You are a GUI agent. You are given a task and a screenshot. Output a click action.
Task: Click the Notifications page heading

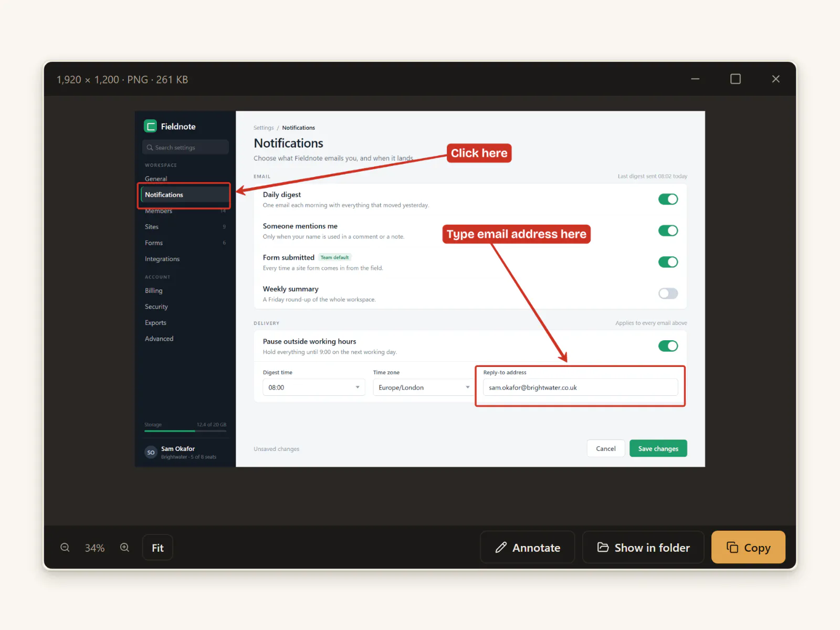point(289,143)
